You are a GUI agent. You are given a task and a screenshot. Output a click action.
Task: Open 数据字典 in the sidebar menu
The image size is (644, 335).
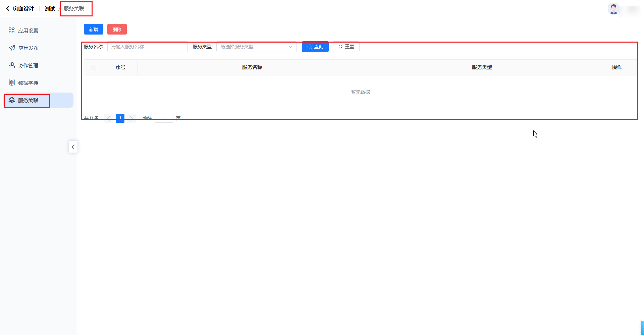[28, 83]
